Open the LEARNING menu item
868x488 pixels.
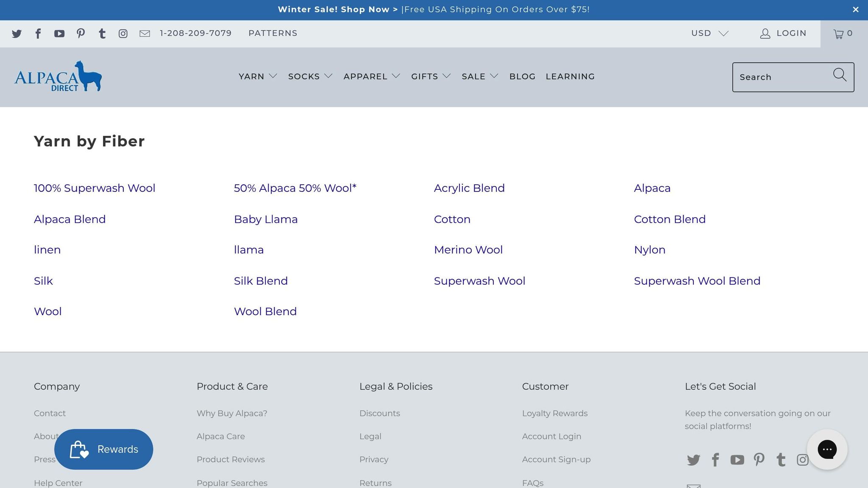point(570,76)
